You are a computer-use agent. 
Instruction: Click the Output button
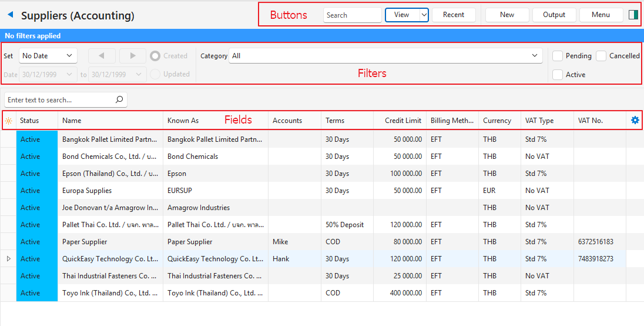point(554,15)
